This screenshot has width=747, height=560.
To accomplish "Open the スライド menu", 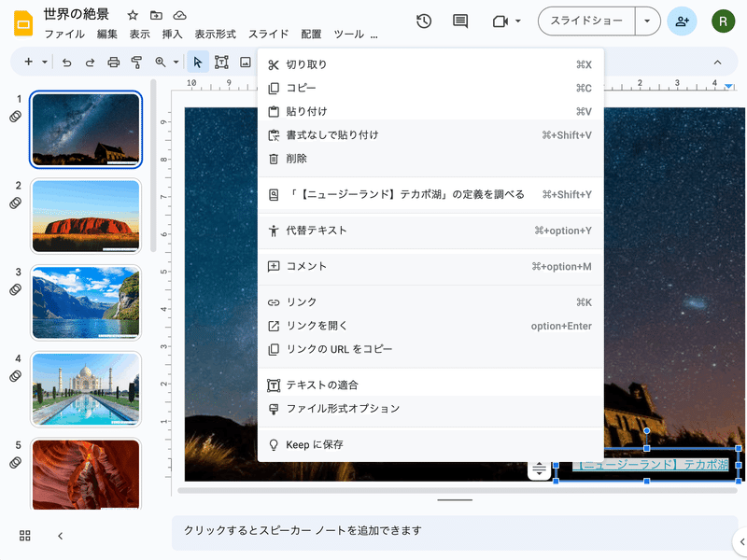I will point(269,35).
